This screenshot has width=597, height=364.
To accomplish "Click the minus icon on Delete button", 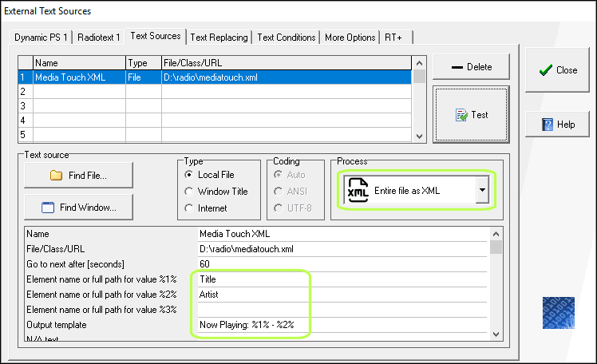I will 457,67.
